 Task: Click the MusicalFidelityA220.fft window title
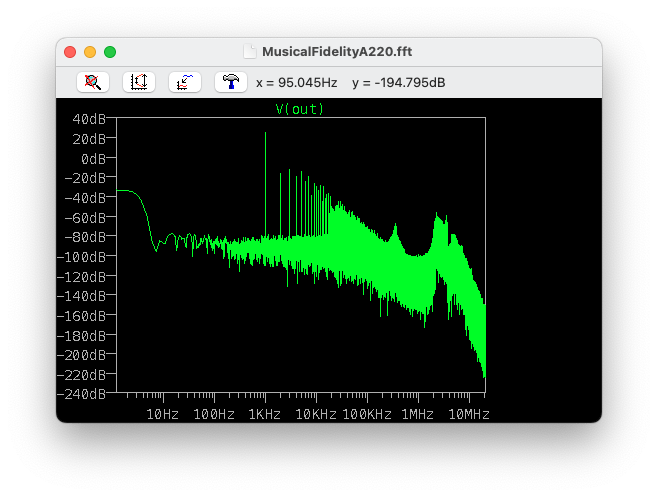coord(337,52)
